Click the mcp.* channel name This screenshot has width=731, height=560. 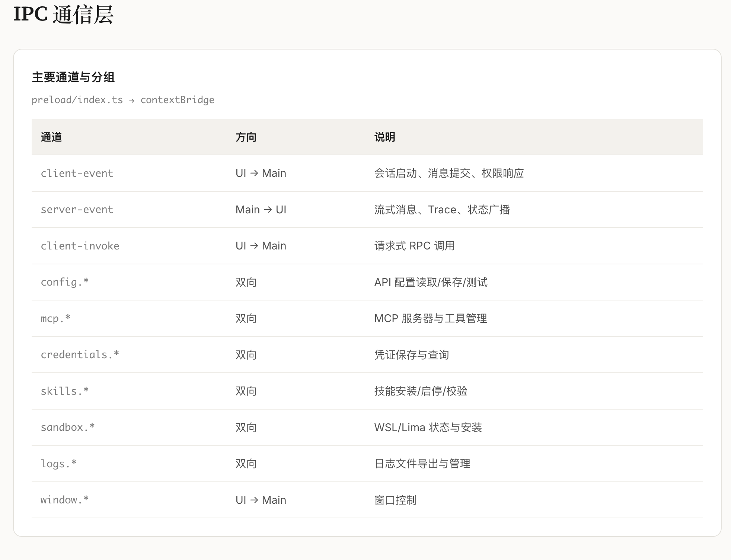click(x=55, y=318)
